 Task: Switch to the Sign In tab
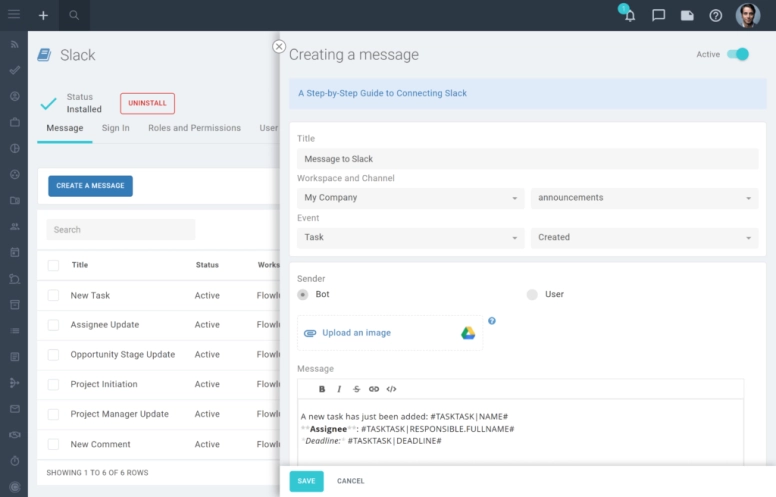tap(116, 128)
